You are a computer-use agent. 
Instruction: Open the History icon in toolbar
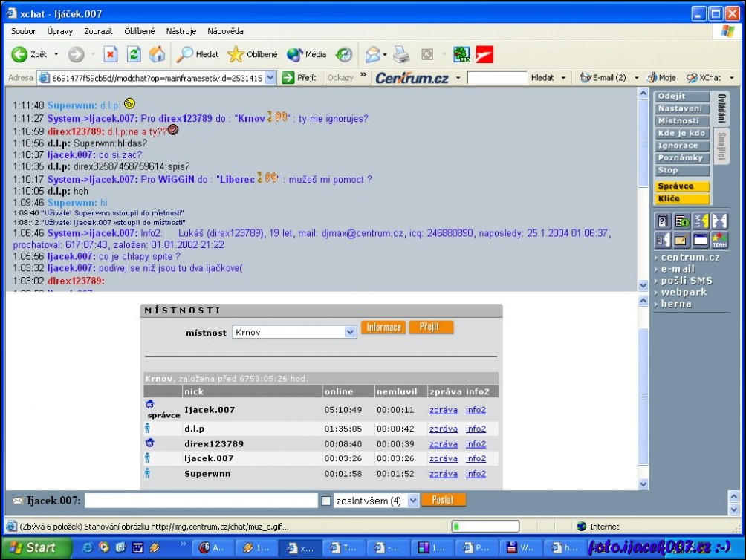pyautogui.click(x=344, y=54)
